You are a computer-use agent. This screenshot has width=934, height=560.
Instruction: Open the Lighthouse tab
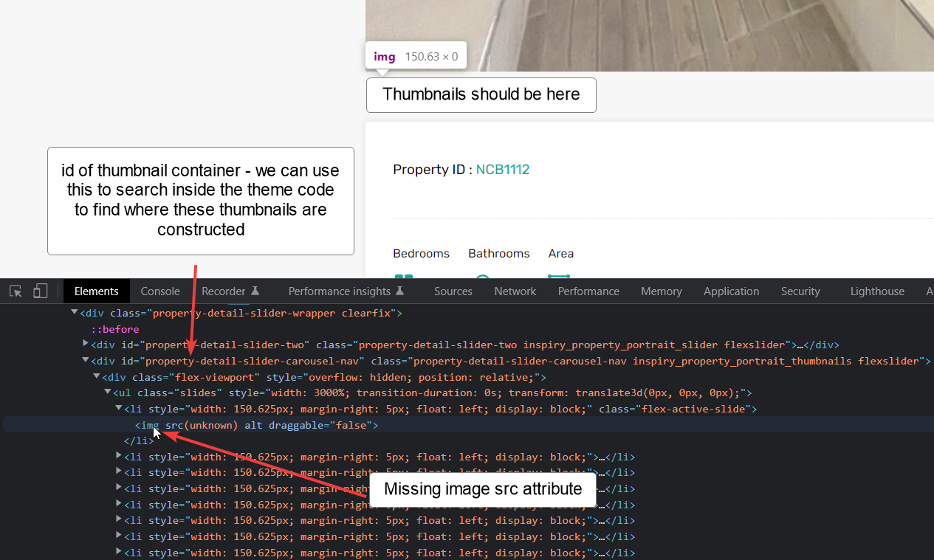click(x=877, y=291)
